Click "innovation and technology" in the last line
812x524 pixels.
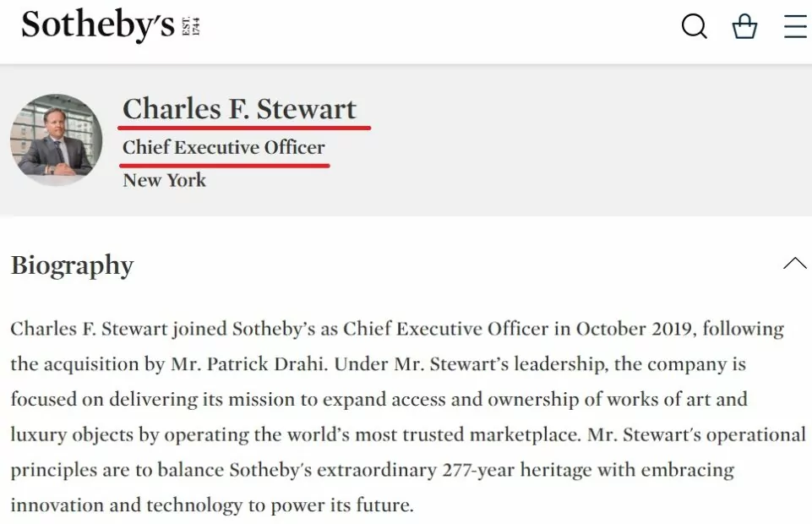tap(127, 505)
